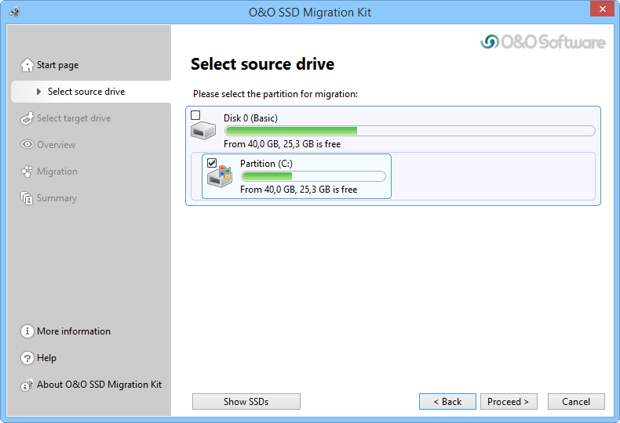This screenshot has width=620, height=423.
Task: Click the O&O Software logo
Action: pos(543,42)
